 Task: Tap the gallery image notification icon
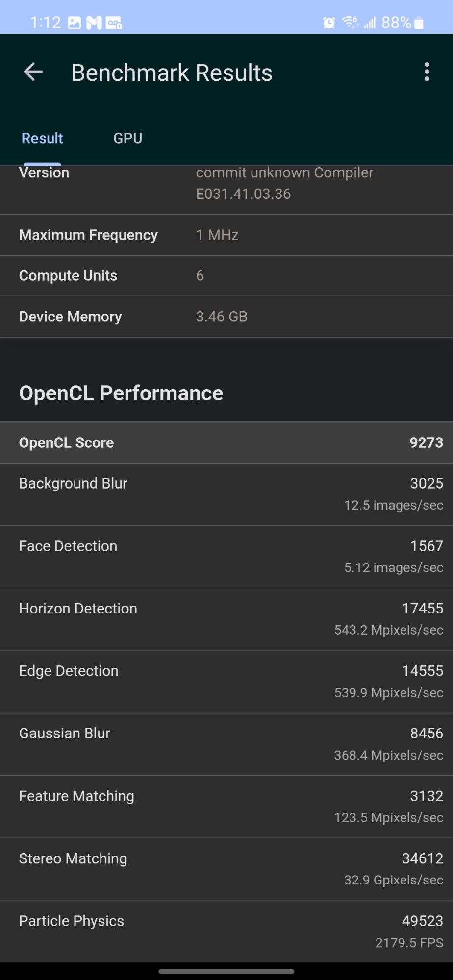(x=75, y=23)
